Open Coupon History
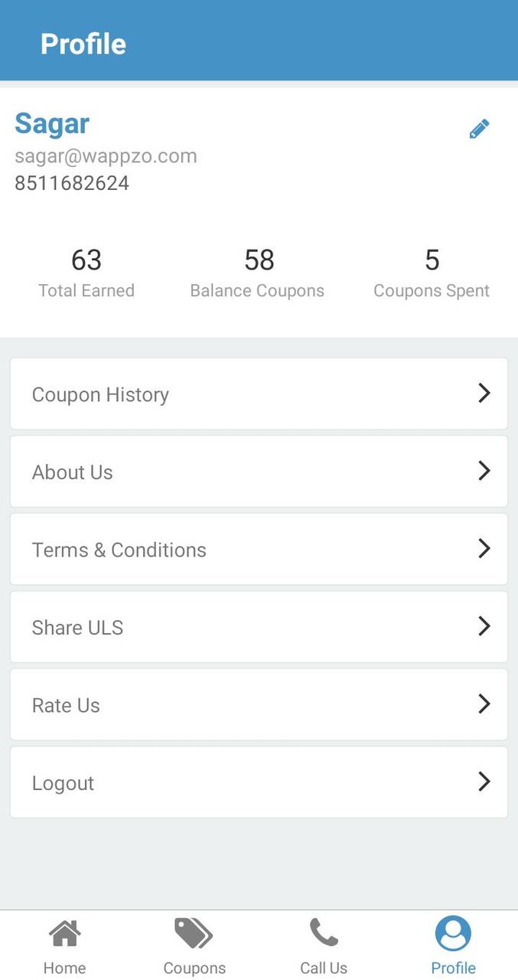 click(x=100, y=394)
